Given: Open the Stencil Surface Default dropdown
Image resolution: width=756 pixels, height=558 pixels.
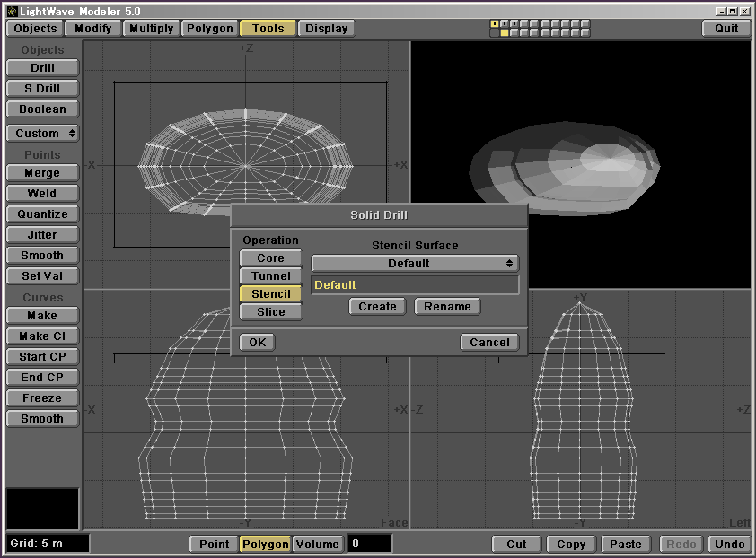Looking at the screenshot, I should point(415,264).
